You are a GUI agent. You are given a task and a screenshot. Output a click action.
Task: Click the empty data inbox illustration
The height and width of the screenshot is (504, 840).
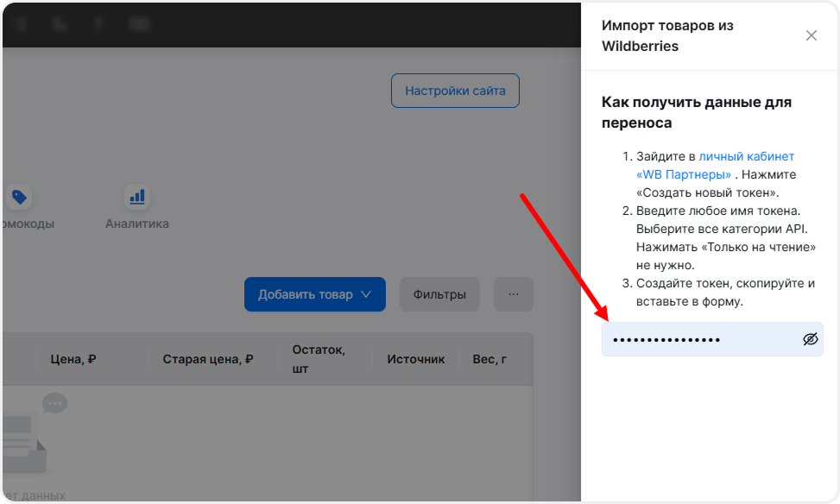30,436
